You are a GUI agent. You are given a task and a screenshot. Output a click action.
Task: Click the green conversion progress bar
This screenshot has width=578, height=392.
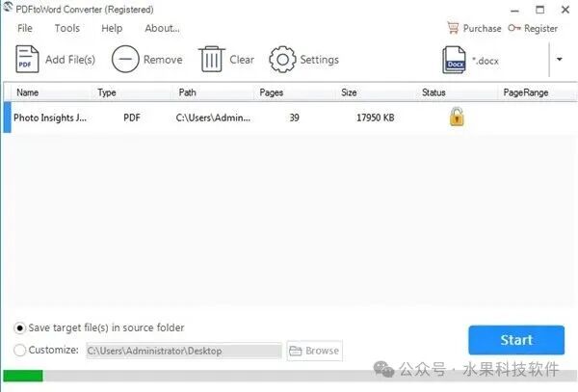[x=23, y=376]
